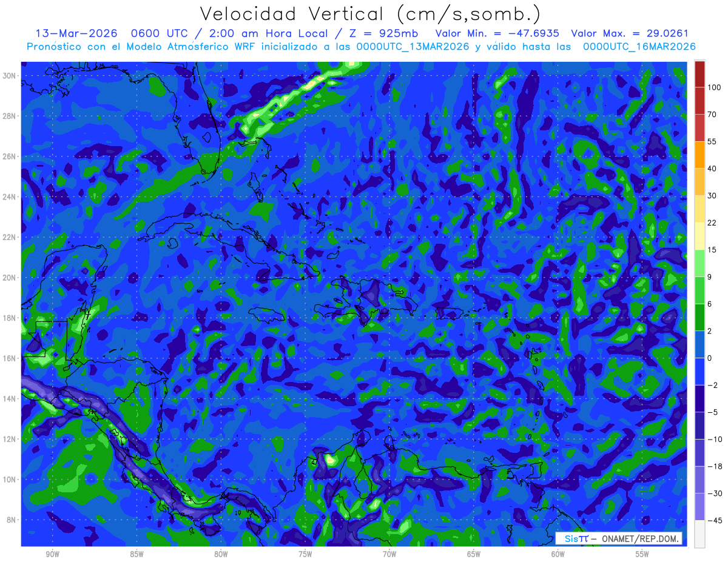
Task: Click the dark red swatch above 100
Action: (x=699, y=74)
